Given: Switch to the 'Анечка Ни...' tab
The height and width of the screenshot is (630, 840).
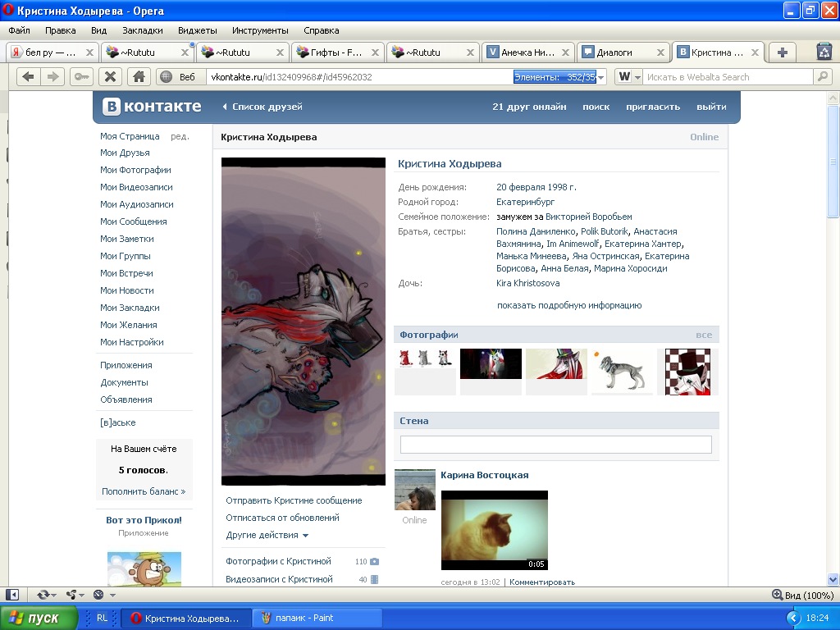Looking at the screenshot, I should (x=528, y=52).
